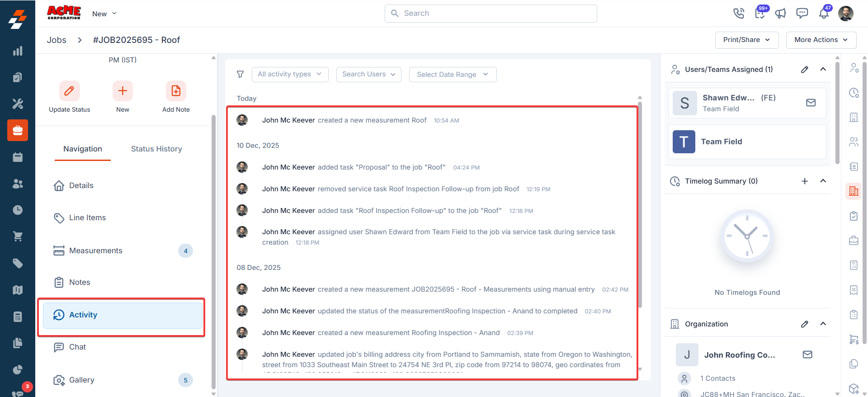Open Notes in the navigation list
Image resolution: width=868 pixels, height=397 pixels.
(123, 282)
